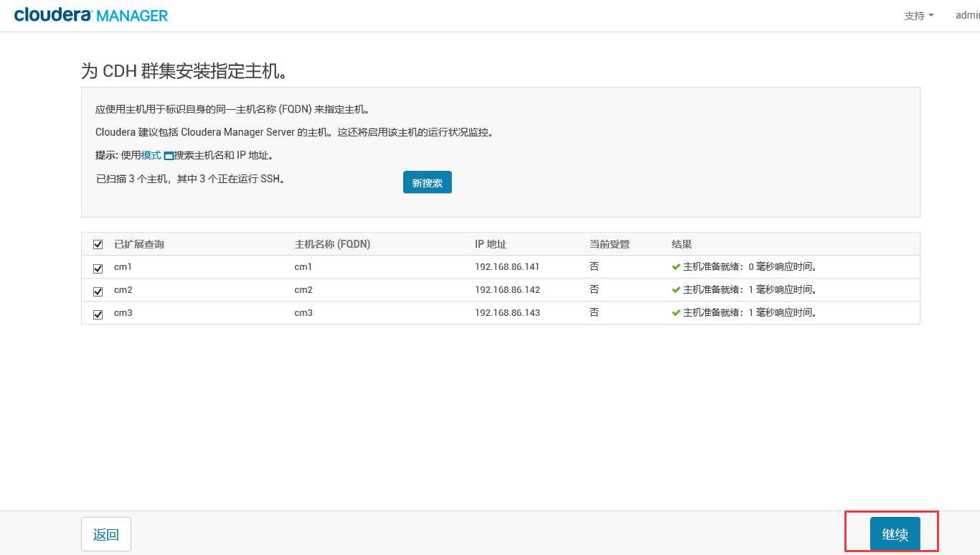Proceed by clicking the 继续 button

(x=895, y=534)
